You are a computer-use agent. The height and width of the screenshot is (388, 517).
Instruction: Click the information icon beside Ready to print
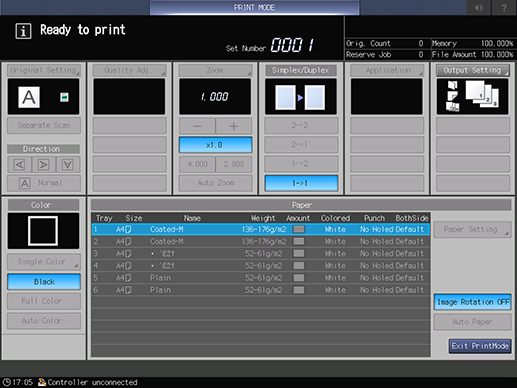tap(23, 31)
